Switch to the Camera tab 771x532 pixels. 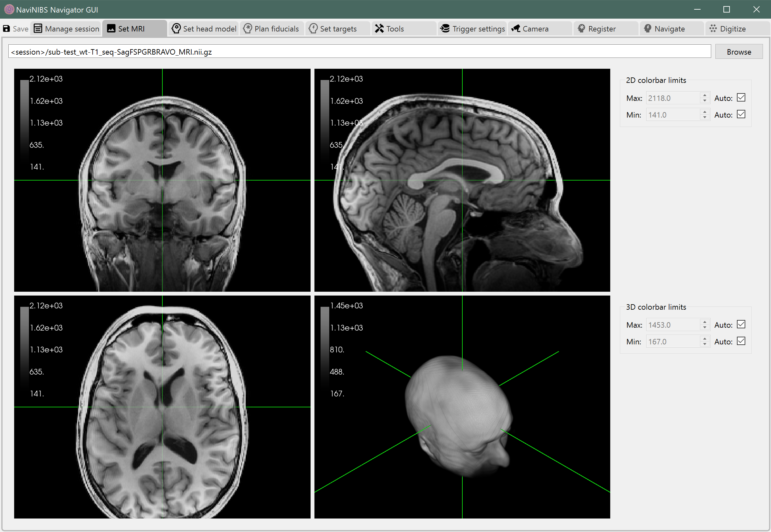(x=540, y=29)
